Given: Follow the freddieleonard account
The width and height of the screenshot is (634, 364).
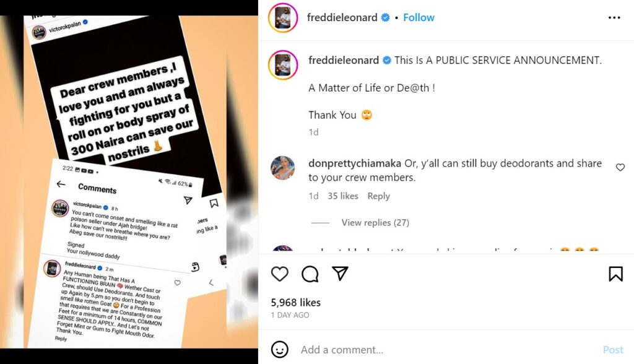Looking at the screenshot, I should tap(419, 17).
